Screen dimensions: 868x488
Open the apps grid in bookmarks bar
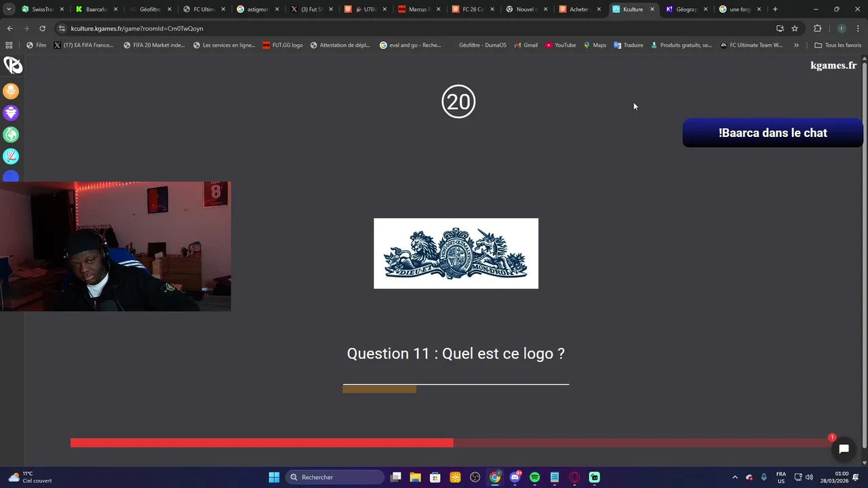pyautogui.click(x=9, y=45)
